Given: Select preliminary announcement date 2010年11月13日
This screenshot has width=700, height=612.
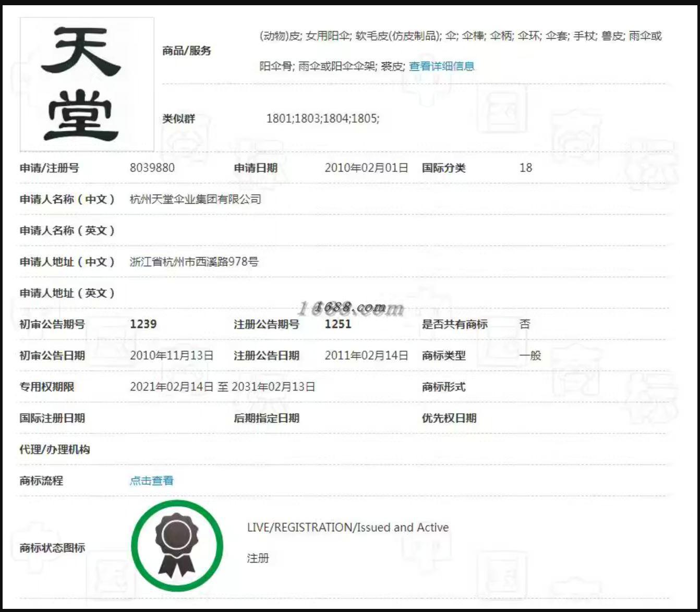Looking at the screenshot, I should [x=172, y=356].
